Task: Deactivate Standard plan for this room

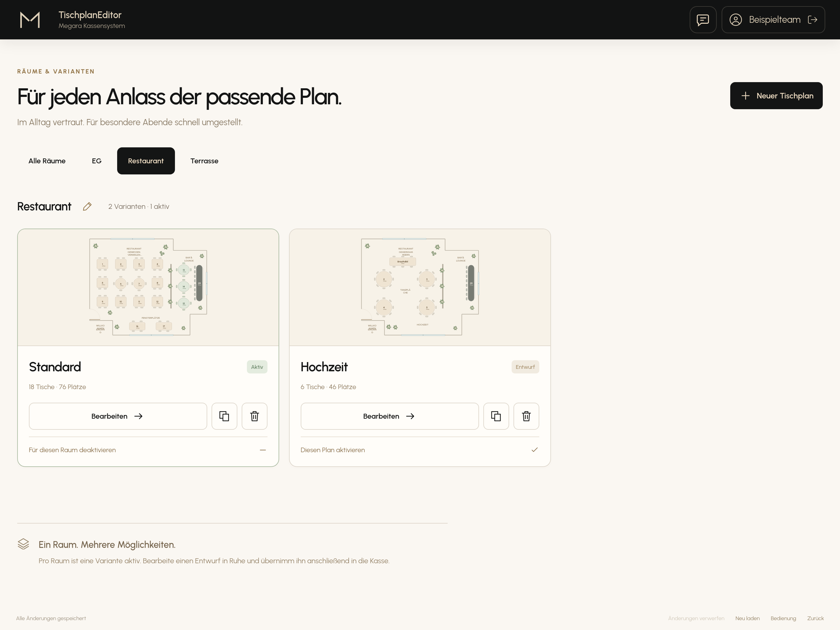Action: 148,450
